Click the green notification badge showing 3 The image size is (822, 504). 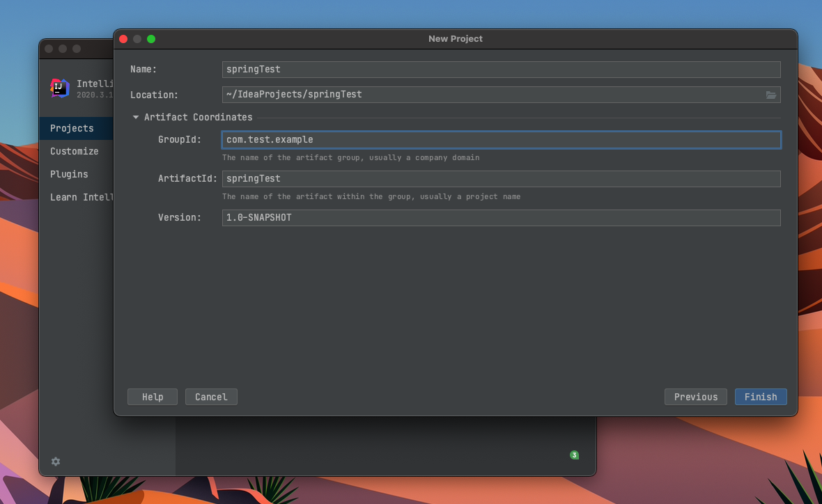tap(574, 455)
